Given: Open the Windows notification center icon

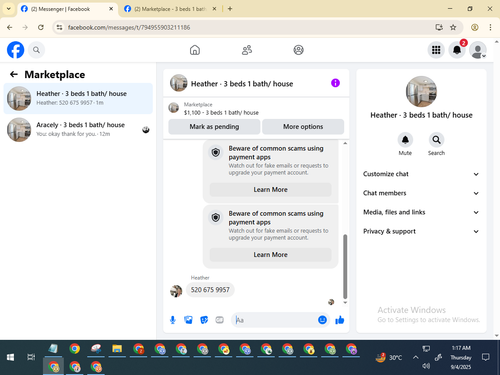Looking at the screenshot, I should [x=486, y=357].
